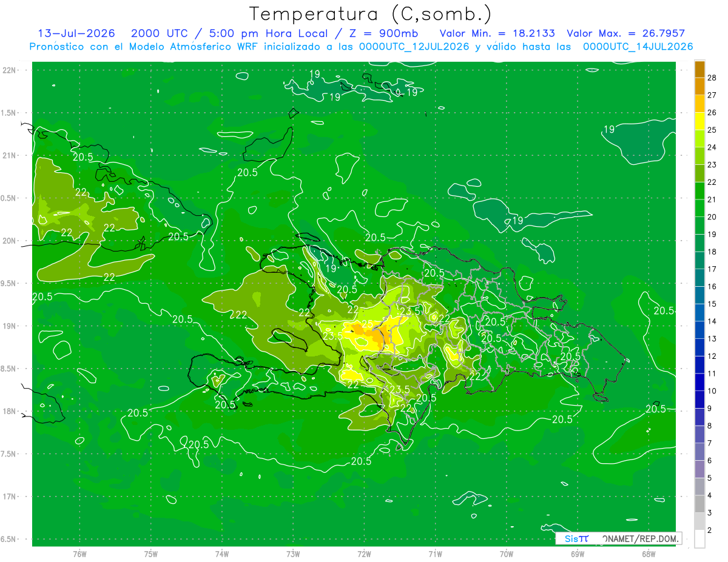The height and width of the screenshot is (562, 728).
Task: Pick the teal legend swatch between 16 and 17
Action: (699, 278)
